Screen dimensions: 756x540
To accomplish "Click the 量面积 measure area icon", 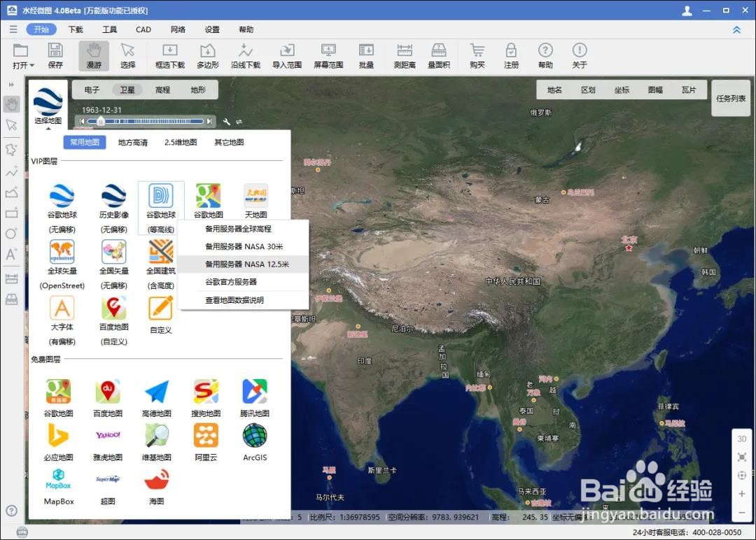I will point(439,50).
